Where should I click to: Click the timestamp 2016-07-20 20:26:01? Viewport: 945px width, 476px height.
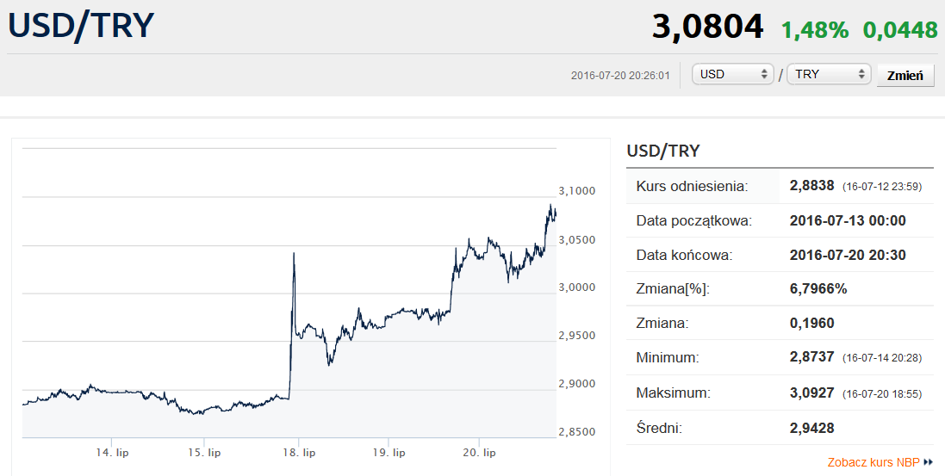point(620,76)
